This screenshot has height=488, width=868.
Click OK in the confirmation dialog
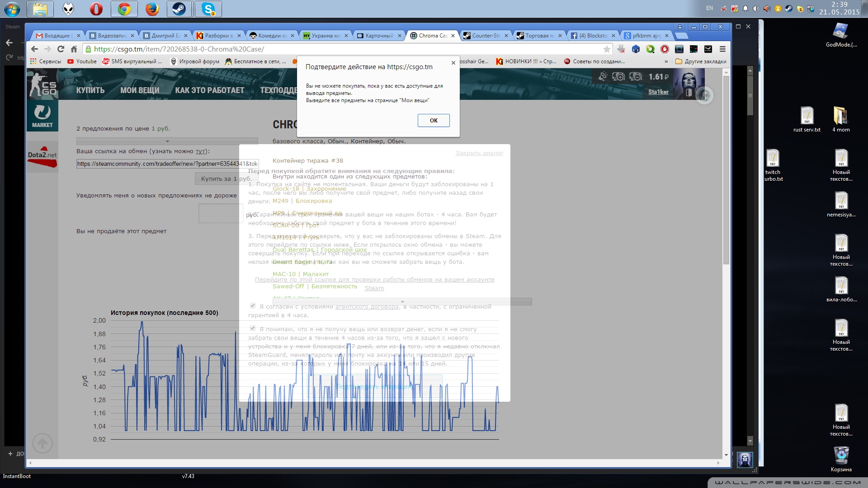click(433, 121)
